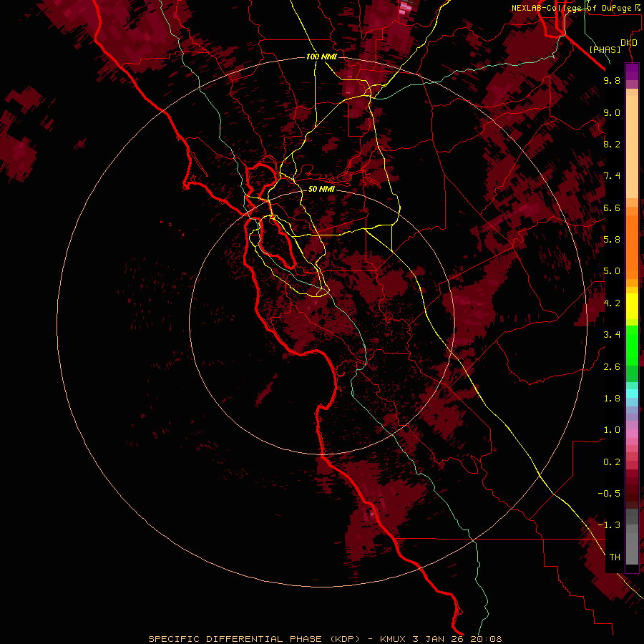Pick the gray segment of the color bar
This screenshot has width=644, height=644.
pos(632,537)
